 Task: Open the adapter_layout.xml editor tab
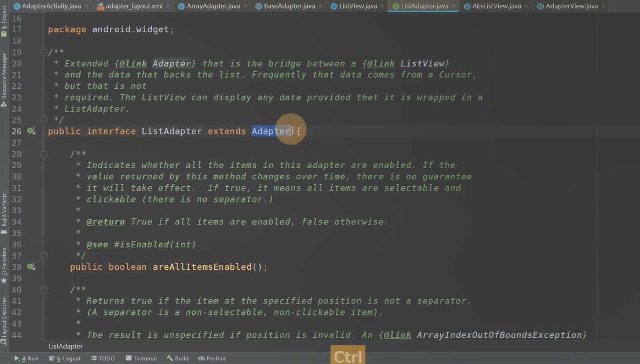[134, 6]
